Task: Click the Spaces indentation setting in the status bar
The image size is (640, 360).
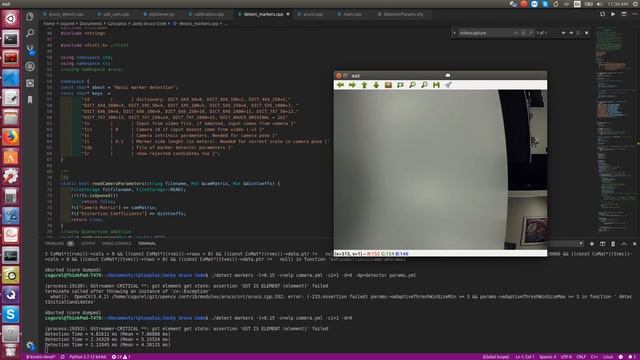Action: tap(547, 357)
